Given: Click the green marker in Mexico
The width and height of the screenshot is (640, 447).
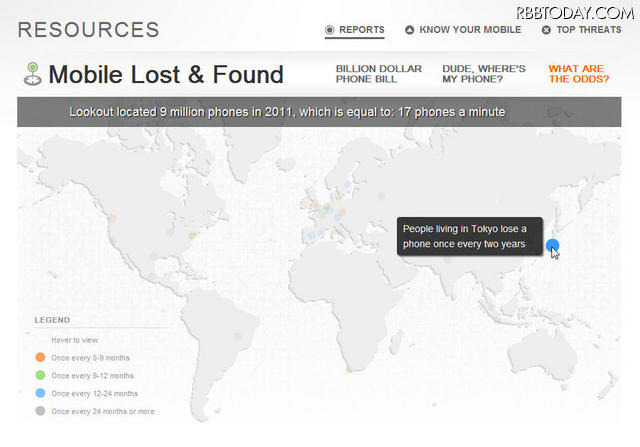Looking at the screenshot, I should (x=152, y=276).
